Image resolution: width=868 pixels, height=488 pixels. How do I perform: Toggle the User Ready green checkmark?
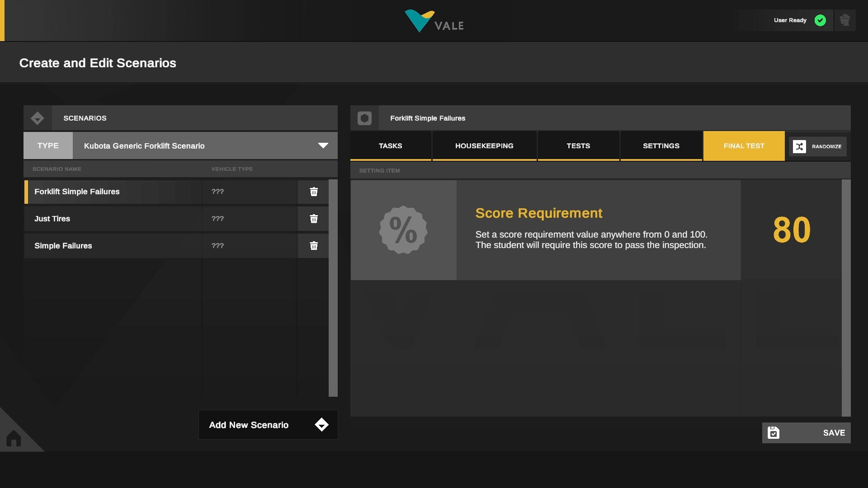[x=820, y=20]
